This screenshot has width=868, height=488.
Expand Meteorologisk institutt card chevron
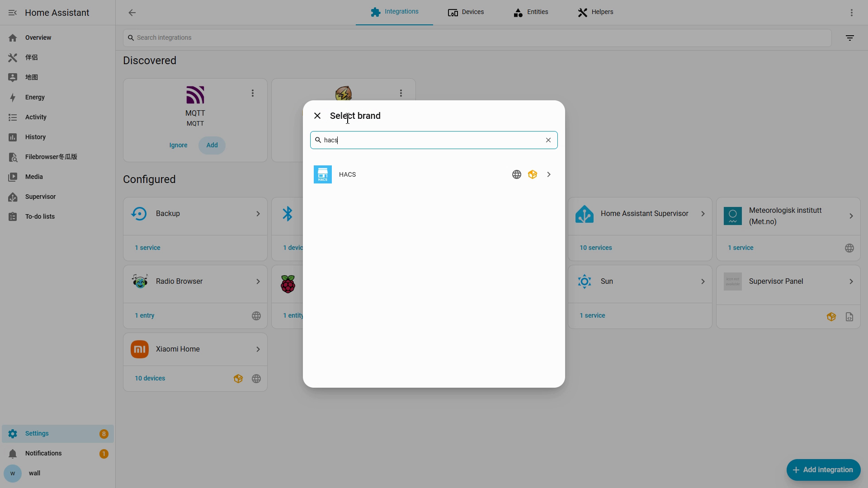(851, 216)
